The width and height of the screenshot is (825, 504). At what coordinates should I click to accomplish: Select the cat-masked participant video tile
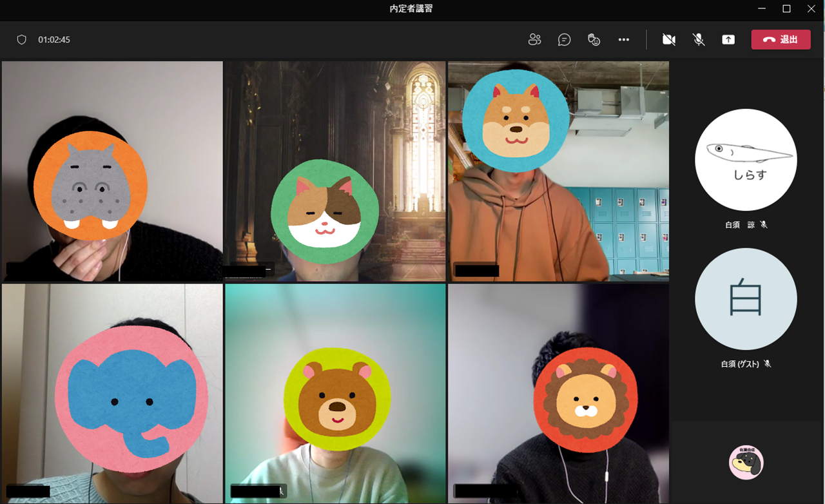[335, 171]
